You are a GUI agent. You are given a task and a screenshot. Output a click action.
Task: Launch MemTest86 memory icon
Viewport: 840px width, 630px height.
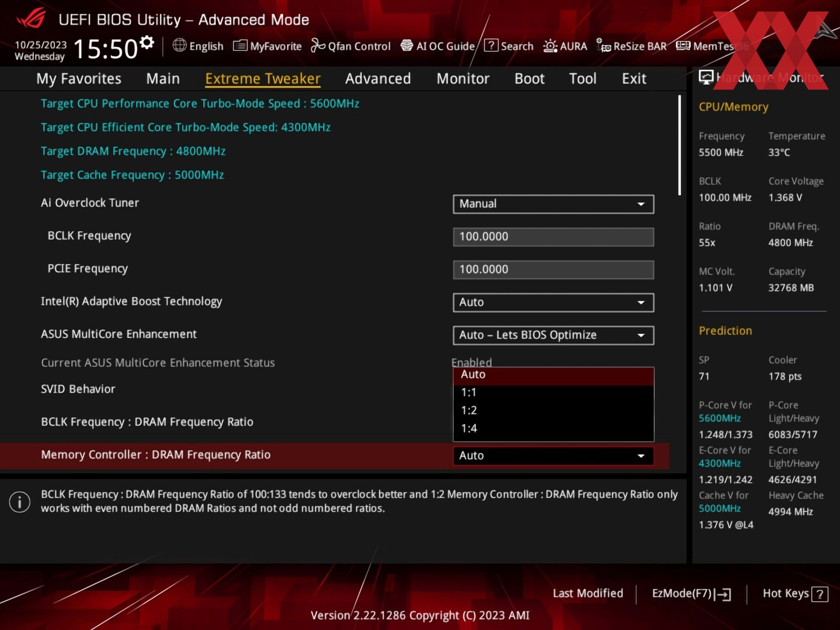click(683, 45)
